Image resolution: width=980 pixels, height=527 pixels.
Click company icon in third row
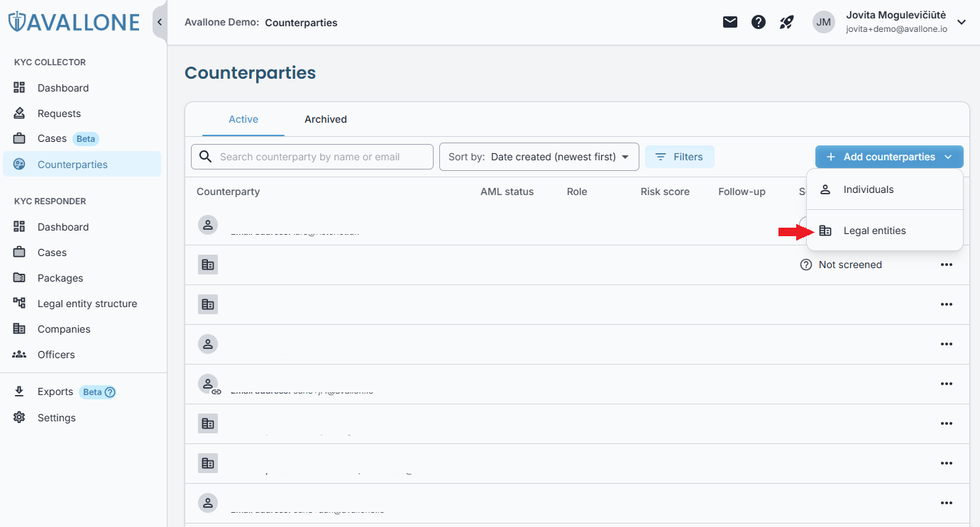coord(208,304)
